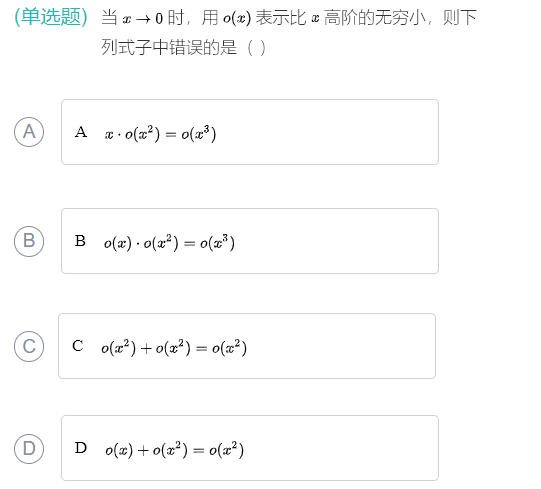Choose answer box containing x·o(x²)=o(x³)
The height and width of the screenshot is (489, 541).
(250, 132)
